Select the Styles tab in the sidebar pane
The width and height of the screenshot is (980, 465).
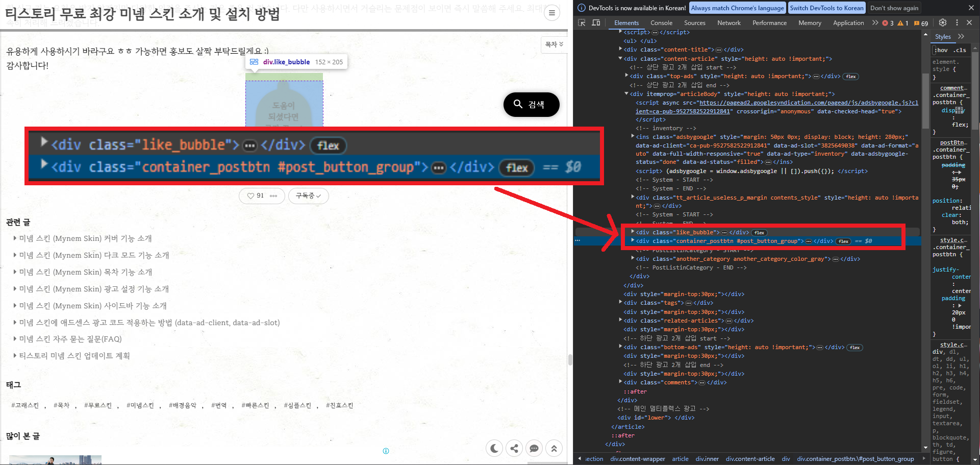[943, 37]
